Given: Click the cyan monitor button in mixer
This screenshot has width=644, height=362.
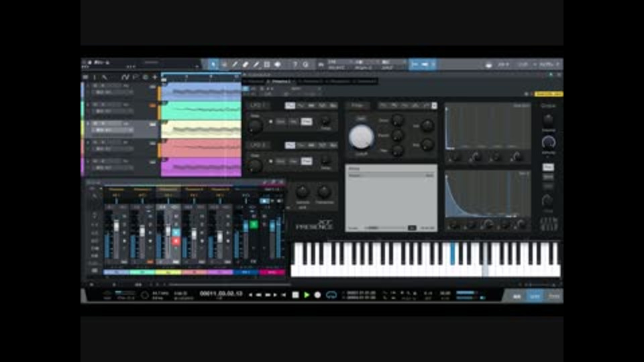Looking at the screenshot, I should click(x=176, y=233).
